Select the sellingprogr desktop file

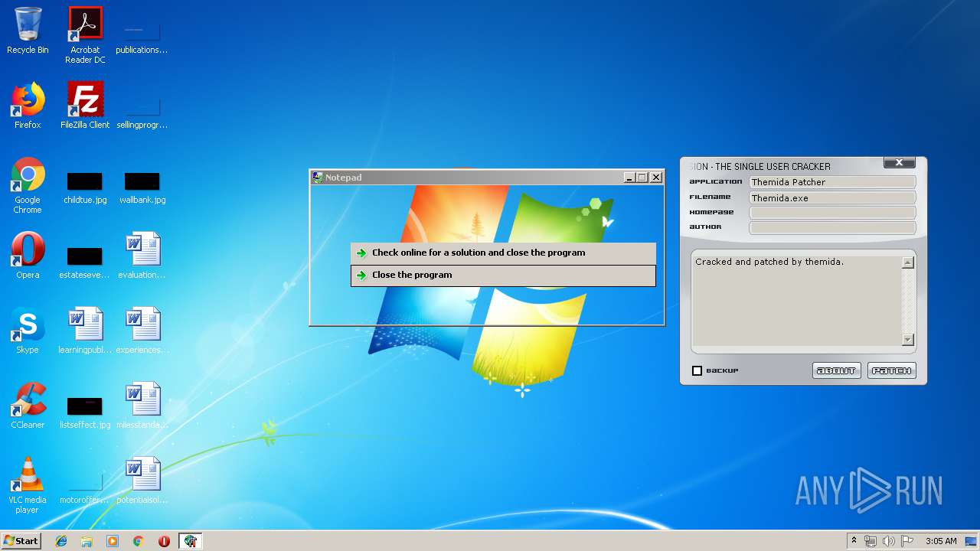coord(142,113)
